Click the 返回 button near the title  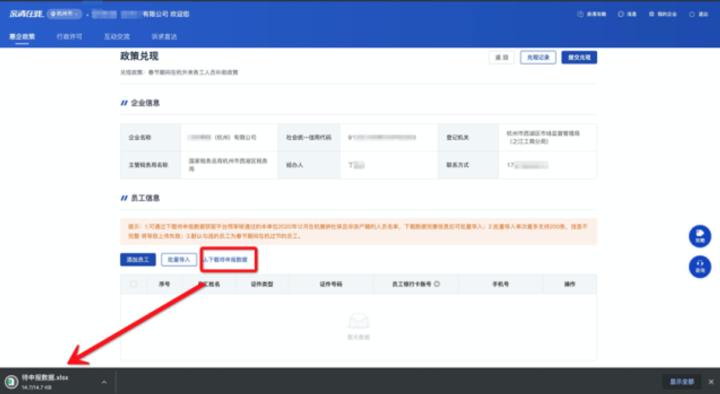pos(501,57)
